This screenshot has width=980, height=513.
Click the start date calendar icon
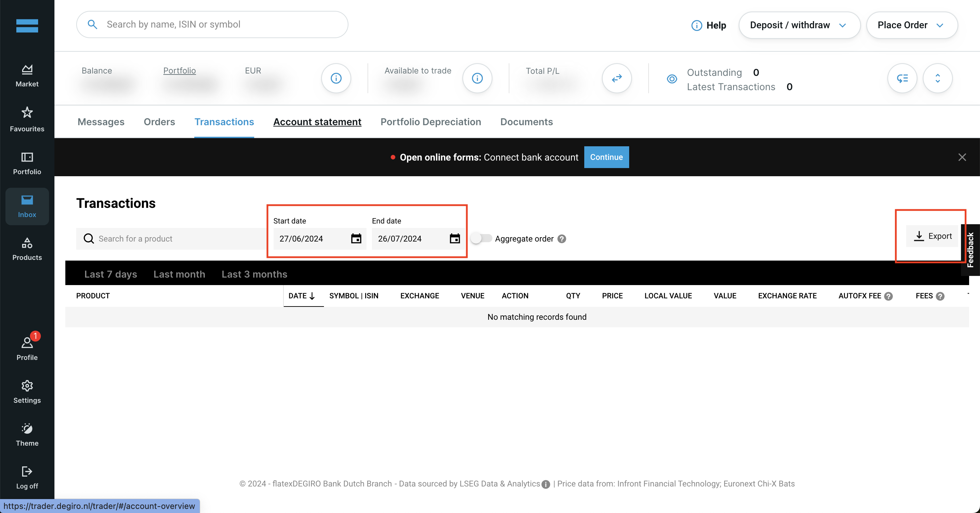tap(356, 238)
